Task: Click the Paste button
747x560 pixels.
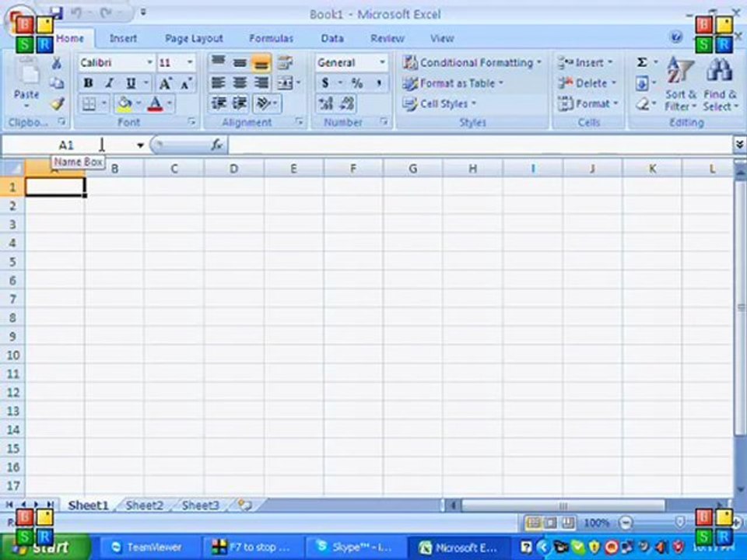Action: pyautogui.click(x=26, y=80)
